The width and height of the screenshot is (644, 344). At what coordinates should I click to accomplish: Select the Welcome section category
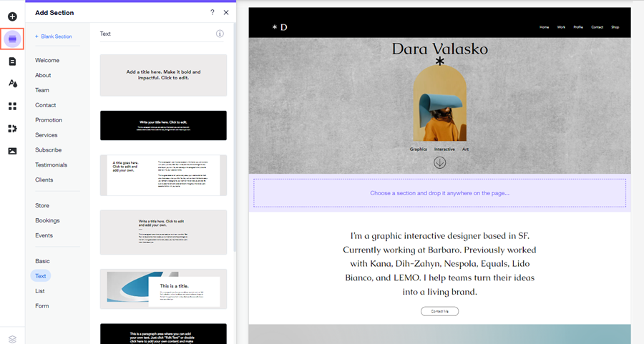coord(47,60)
